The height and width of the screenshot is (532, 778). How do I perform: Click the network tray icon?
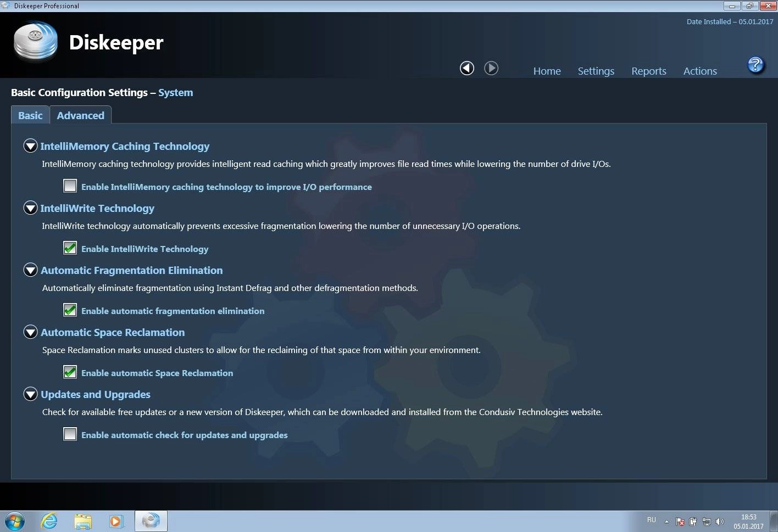707,522
